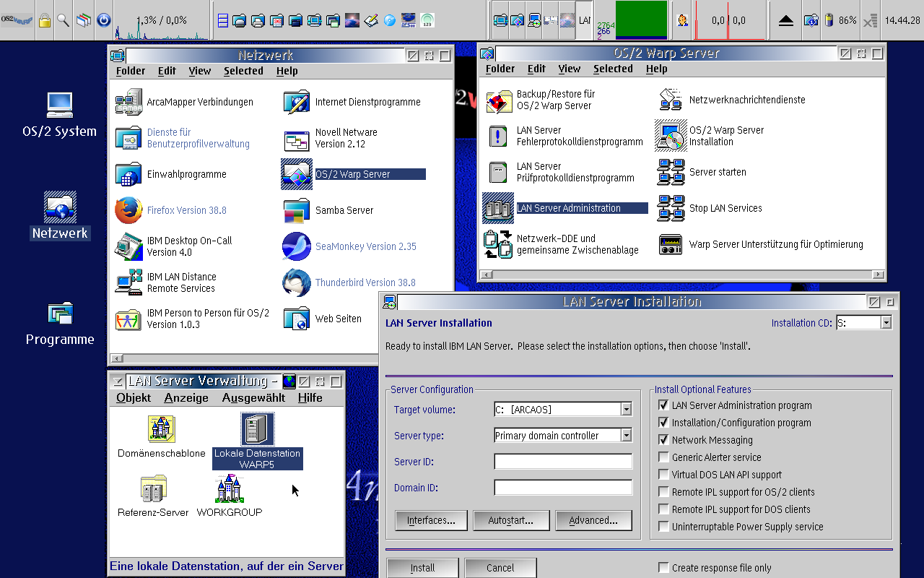Image resolution: width=924 pixels, height=578 pixels.
Task: Select the WORKGROUP domain icon
Action: [x=230, y=488]
